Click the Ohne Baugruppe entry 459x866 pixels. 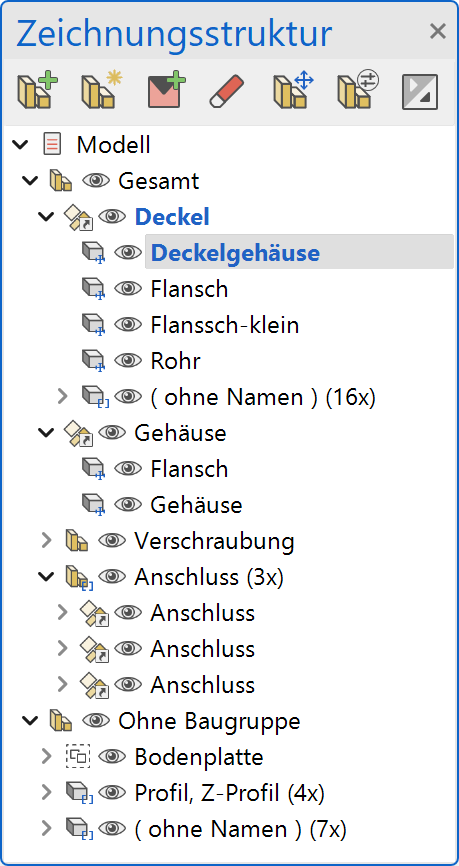click(x=209, y=721)
